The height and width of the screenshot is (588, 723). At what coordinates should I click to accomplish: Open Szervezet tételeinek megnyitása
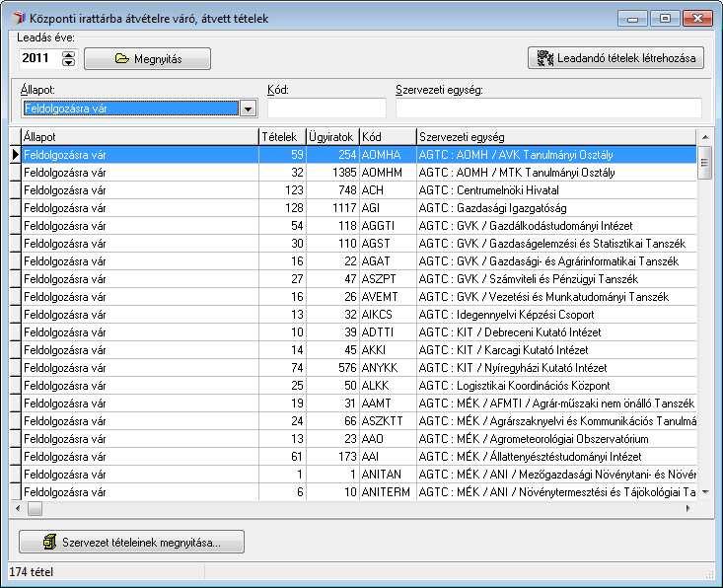[131, 542]
